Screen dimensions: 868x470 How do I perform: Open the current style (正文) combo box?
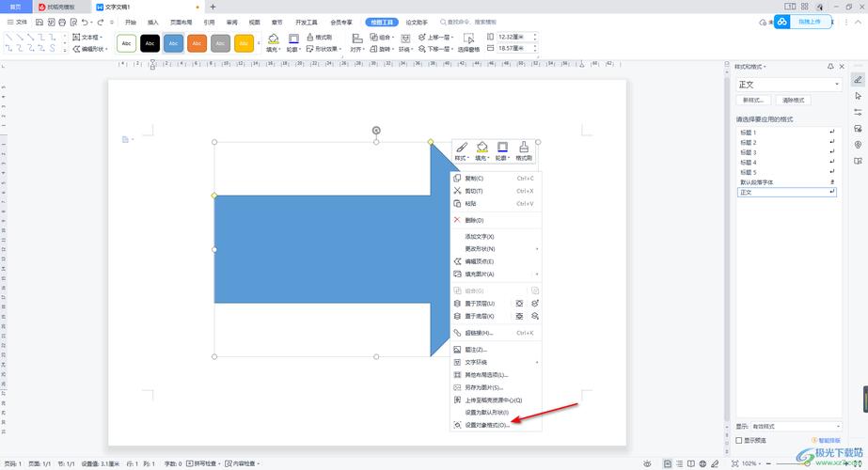pos(789,85)
